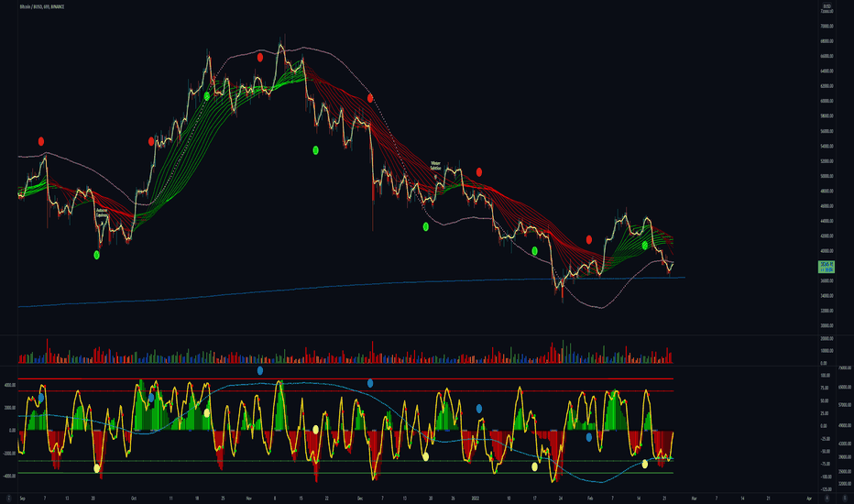Click the blue indicator dot in early December
Viewport: 854px width, 504px height.
click(370, 384)
